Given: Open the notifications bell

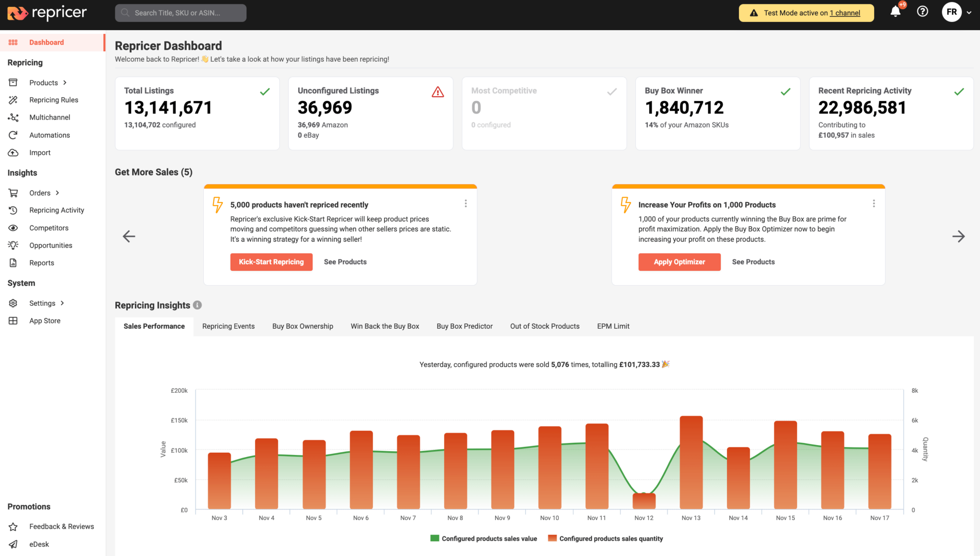Looking at the screenshot, I should point(895,12).
